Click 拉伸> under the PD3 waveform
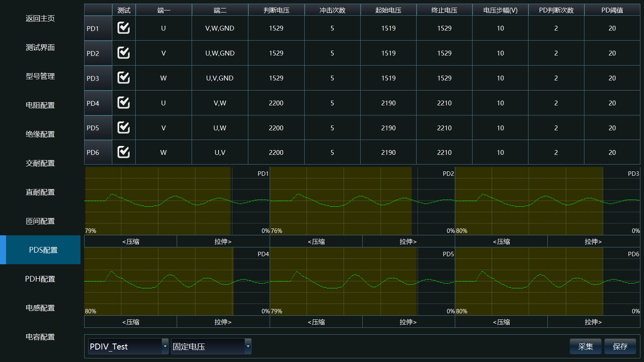 pyautogui.click(x=593, y=241)
